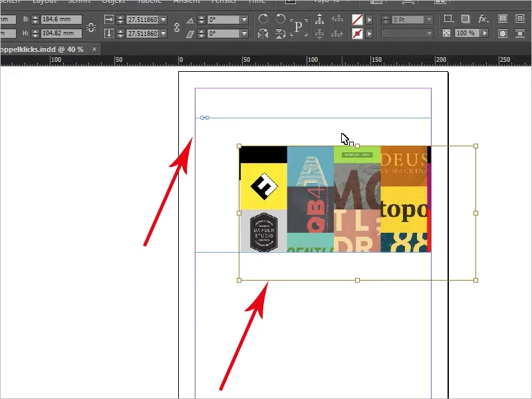Open the shear angle dropdown
This screenshot has height=399, width=532.
click(244, 34)
